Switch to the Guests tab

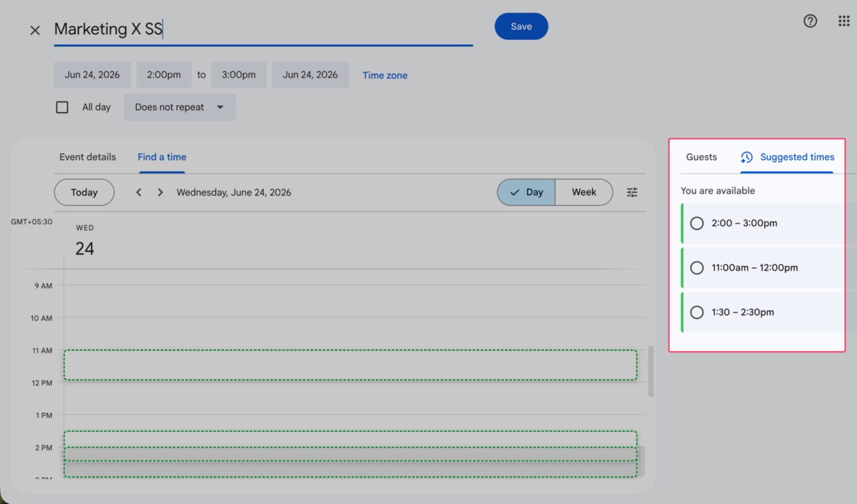[702, 157]
